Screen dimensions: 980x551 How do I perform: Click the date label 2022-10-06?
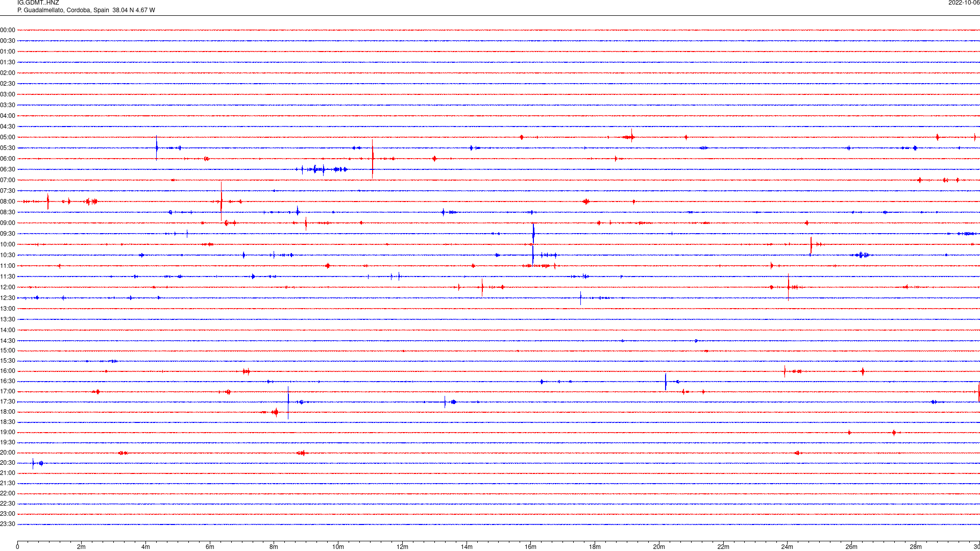[x=964, y=3]
